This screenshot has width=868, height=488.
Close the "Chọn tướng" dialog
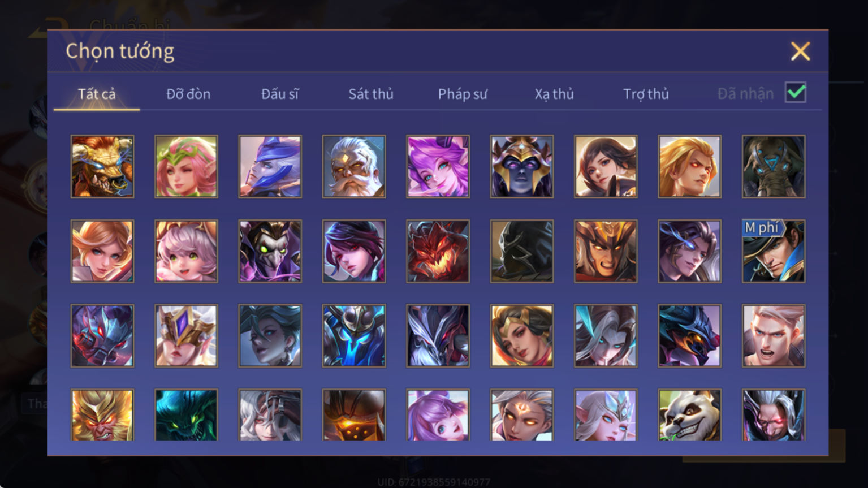pyautogui.click(x=800, y=51)
